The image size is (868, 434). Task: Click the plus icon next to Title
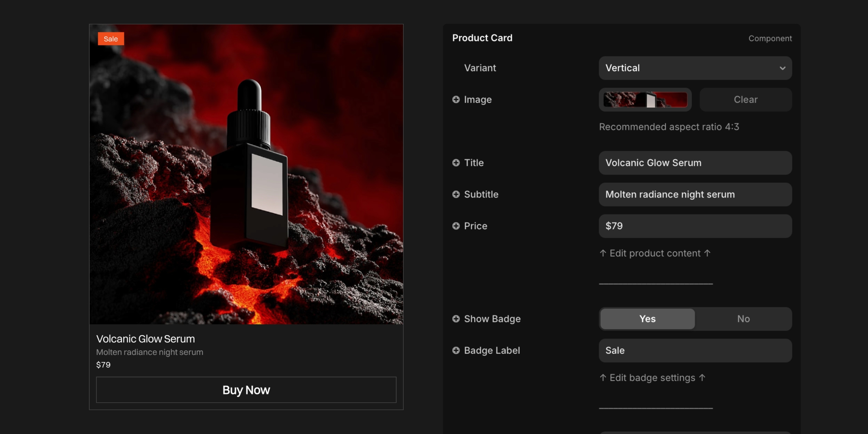[x=456, y=163]
